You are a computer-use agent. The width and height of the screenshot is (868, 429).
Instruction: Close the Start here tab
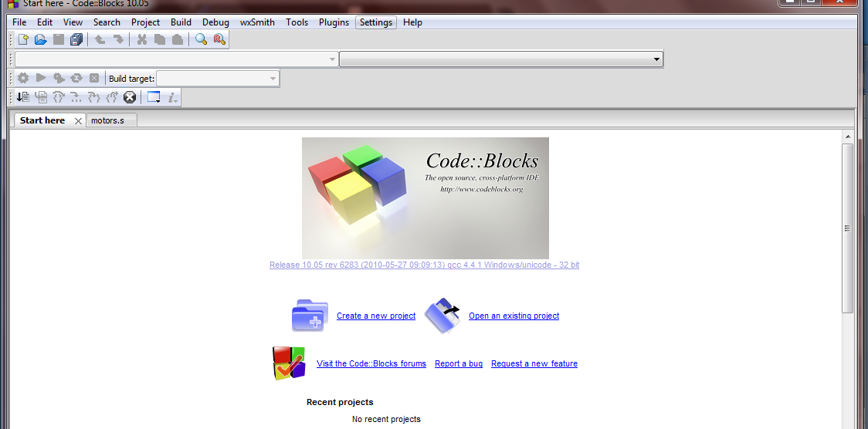(78, 120)
